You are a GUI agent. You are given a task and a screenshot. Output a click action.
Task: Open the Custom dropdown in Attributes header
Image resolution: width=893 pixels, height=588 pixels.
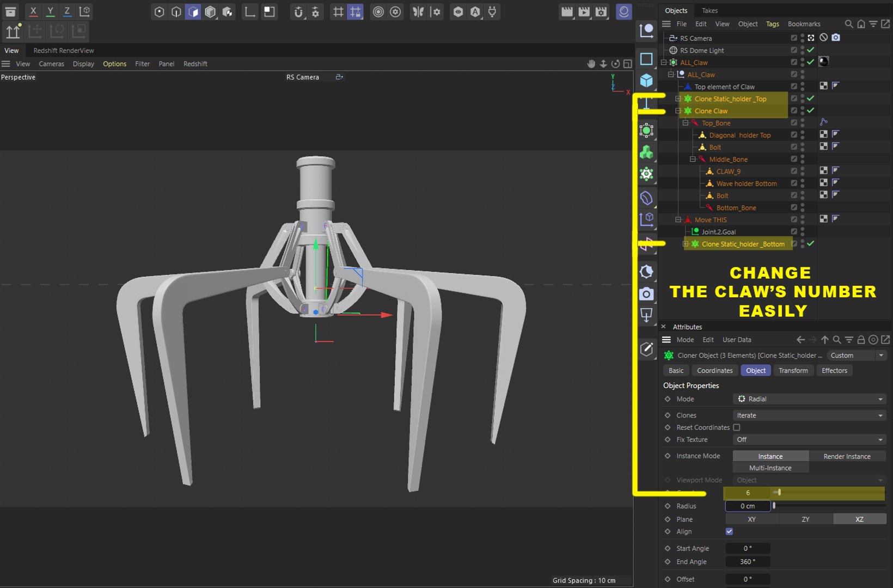(857, 356)
